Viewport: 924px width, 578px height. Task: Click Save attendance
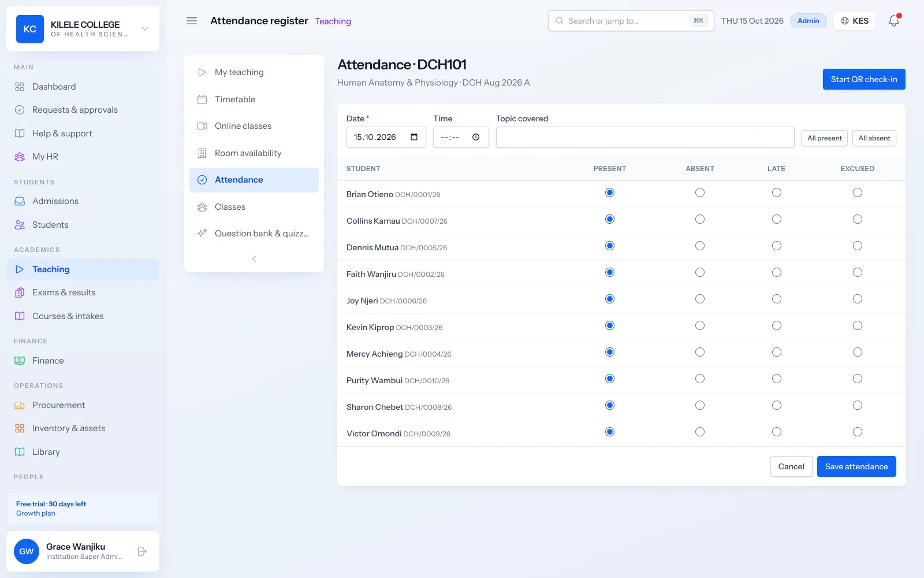pyautogui.click(x=856, y=466)
